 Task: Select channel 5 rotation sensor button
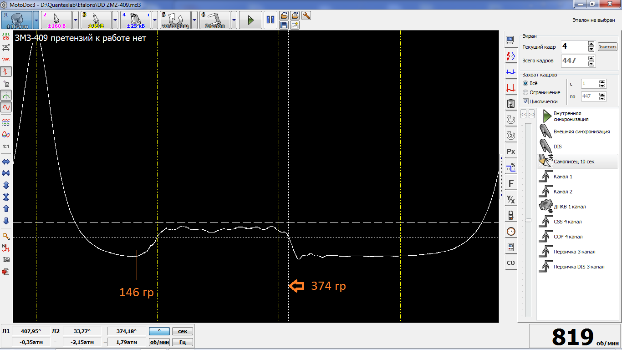coord(175,20)
